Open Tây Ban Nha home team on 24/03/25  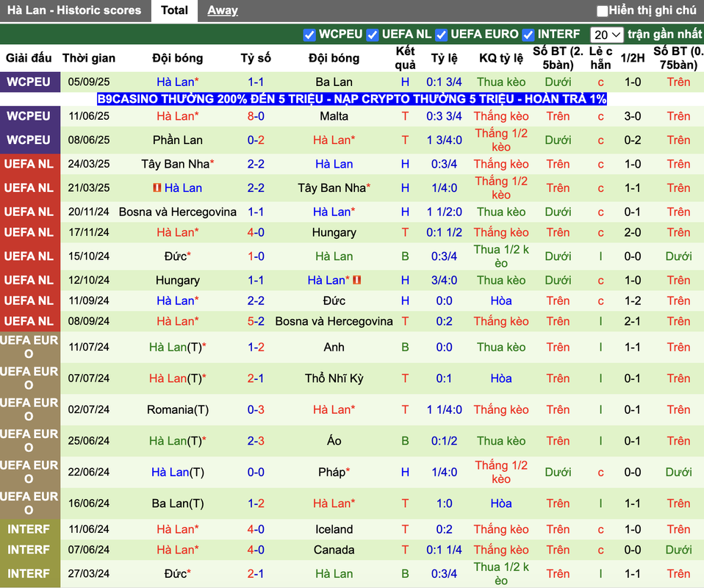pyautogui.click(x=177, y=164)
